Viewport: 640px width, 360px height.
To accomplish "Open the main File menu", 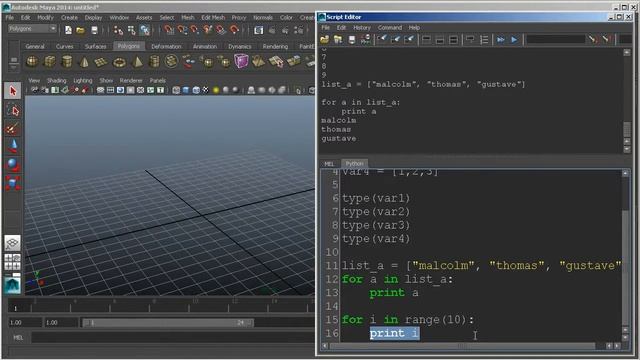I will tap(9, 18).
